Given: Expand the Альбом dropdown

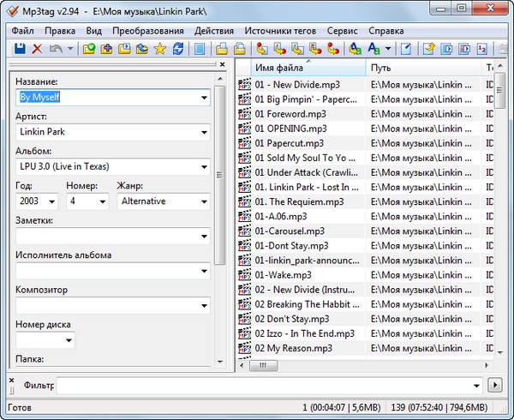Looking at the screenshot, I should [x=203, y=166].
